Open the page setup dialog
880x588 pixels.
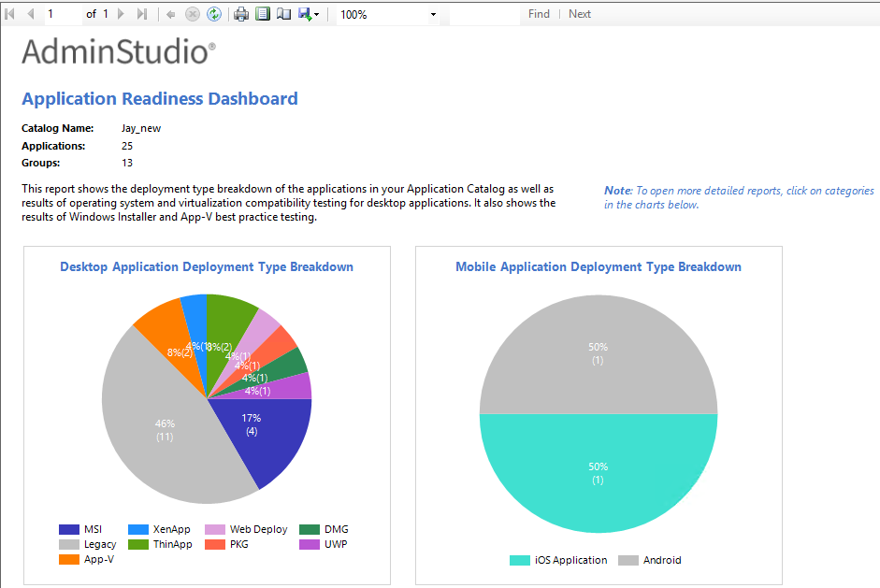pos(284,14)
